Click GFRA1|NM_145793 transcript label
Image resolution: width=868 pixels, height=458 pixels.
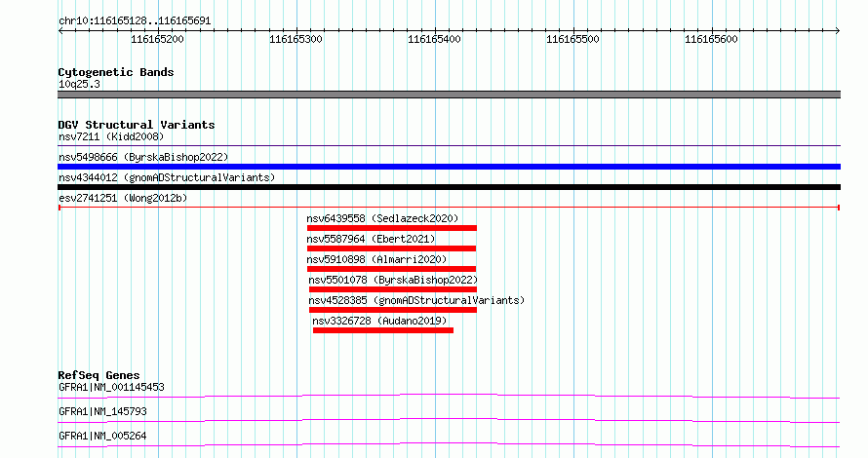pos(102,411)
